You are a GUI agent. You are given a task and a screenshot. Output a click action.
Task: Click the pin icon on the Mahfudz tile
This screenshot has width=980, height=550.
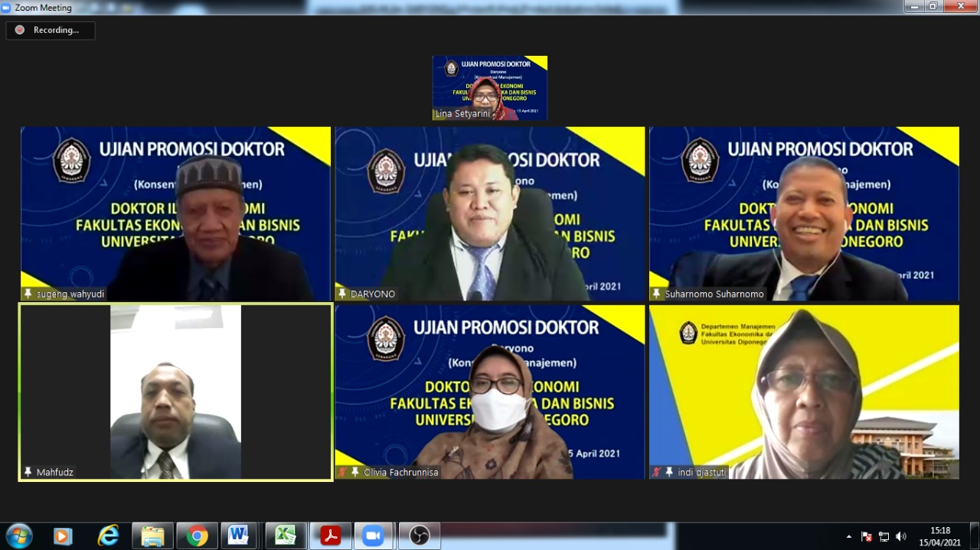28,472
